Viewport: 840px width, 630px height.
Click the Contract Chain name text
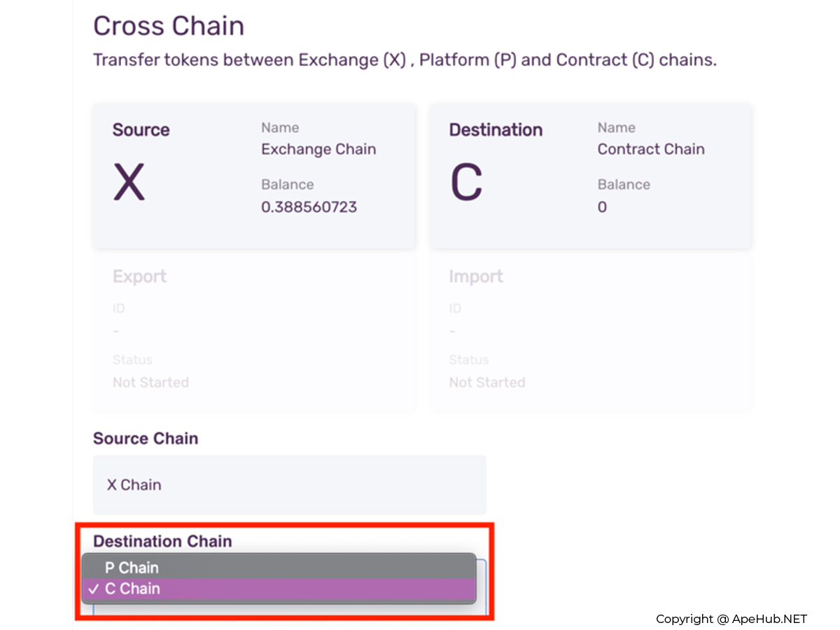(651, 149)
